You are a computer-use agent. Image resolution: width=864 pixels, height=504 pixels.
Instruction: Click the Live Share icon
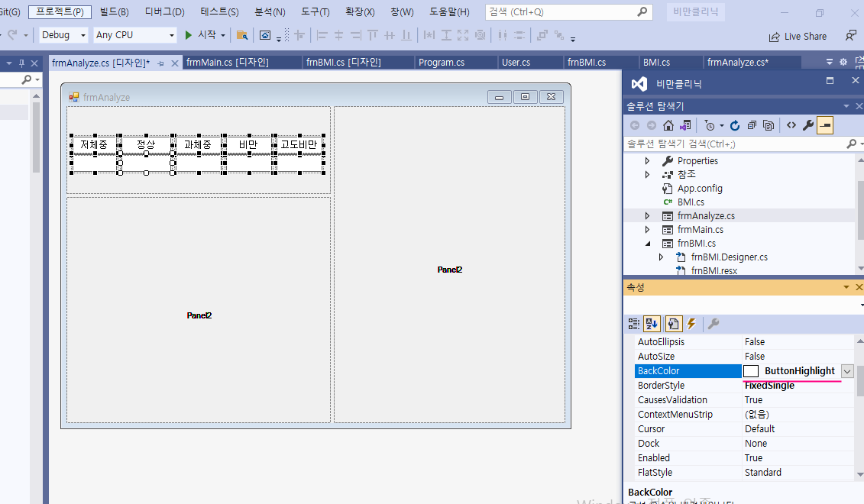point(774,37)
